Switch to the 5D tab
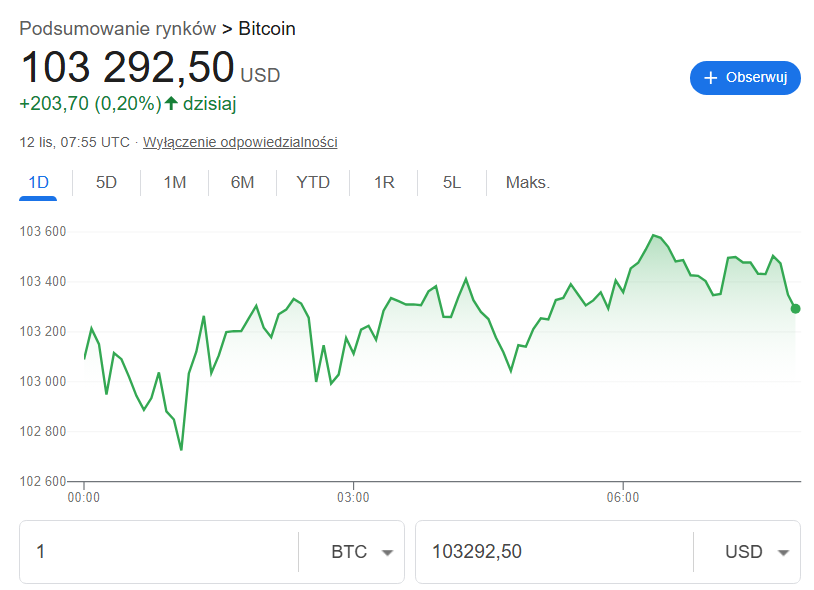This screenshot has width=814, height=590. coord(106,182)
